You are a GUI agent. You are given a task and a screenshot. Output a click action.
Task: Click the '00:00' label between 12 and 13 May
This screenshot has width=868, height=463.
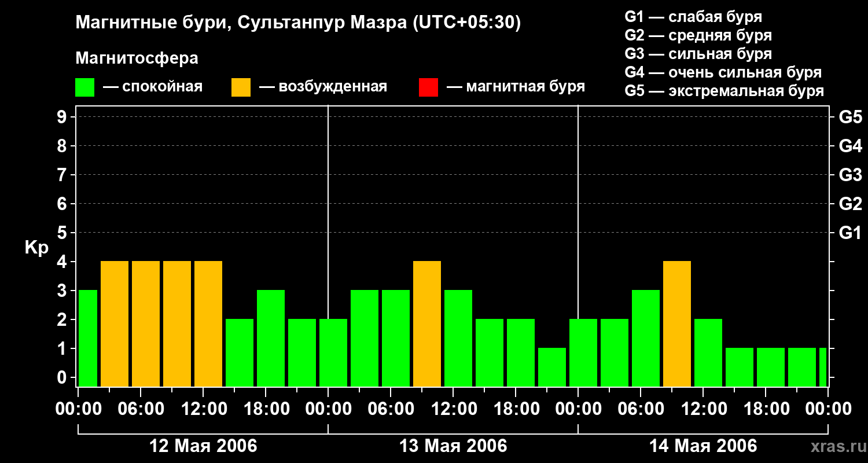[328, 409]
